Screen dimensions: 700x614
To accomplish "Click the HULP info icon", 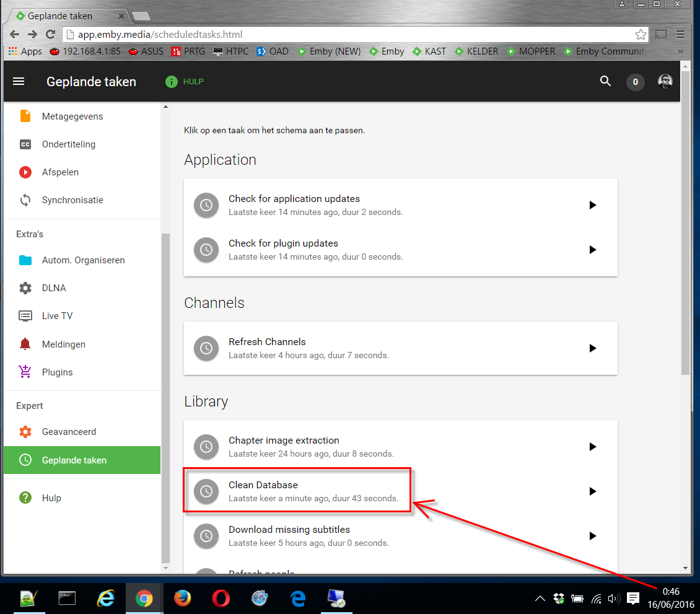I will tap(172, 82).
